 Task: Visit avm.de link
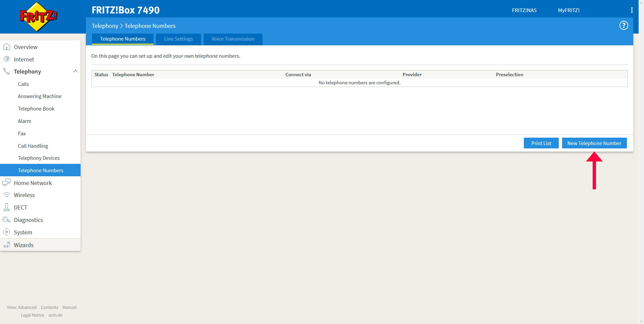tap(55, 315)
